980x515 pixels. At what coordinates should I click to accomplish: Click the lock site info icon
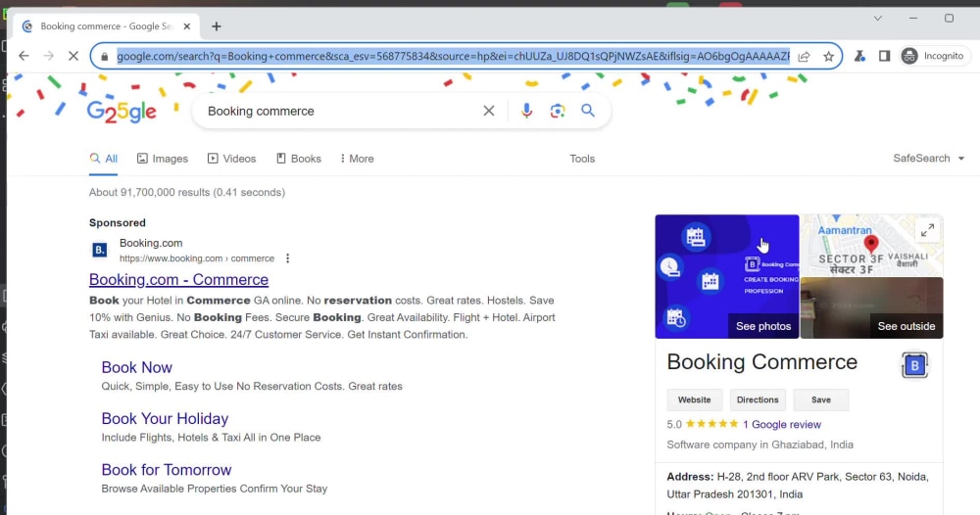[105, 56]
